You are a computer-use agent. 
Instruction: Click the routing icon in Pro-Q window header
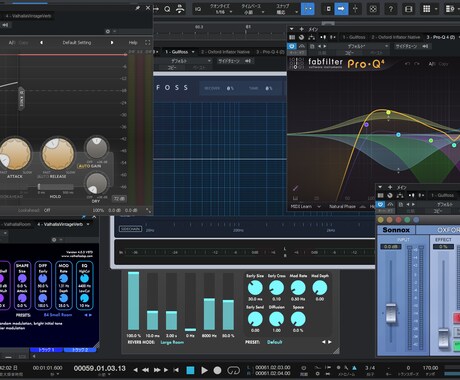tap(312, 37)
